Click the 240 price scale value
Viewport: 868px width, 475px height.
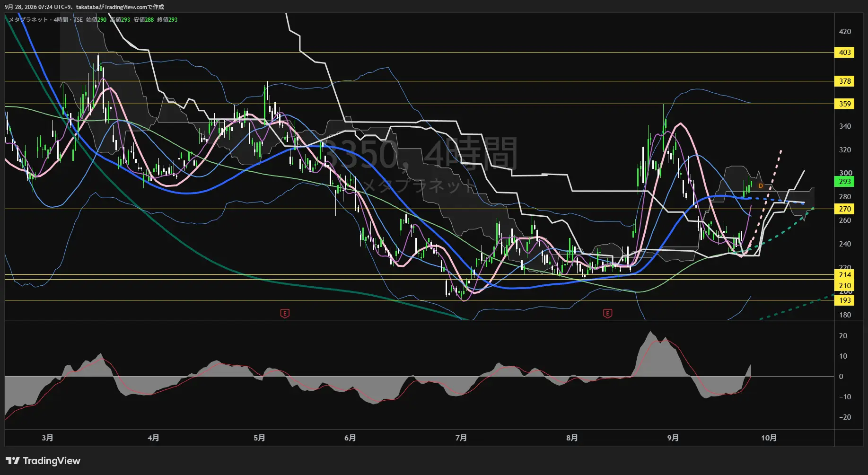[x=845, y=244]
